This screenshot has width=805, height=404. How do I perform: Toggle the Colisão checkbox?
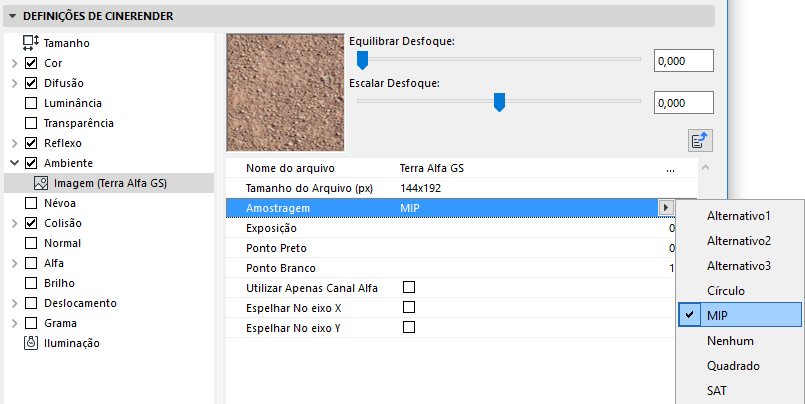pyautogui.click(x=31, y=223)
